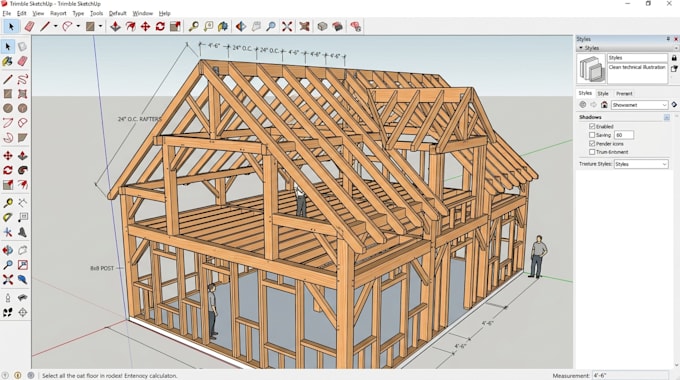Select the Zoom Window tool in left palette
Image resolution: width=680 pixels, height=380 pixels.
[x=22, y=265]
